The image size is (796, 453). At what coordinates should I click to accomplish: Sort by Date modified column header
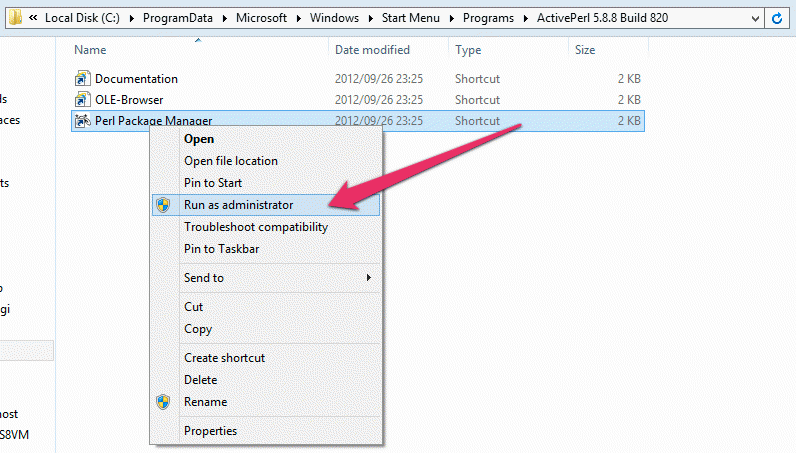coord(372,50)
